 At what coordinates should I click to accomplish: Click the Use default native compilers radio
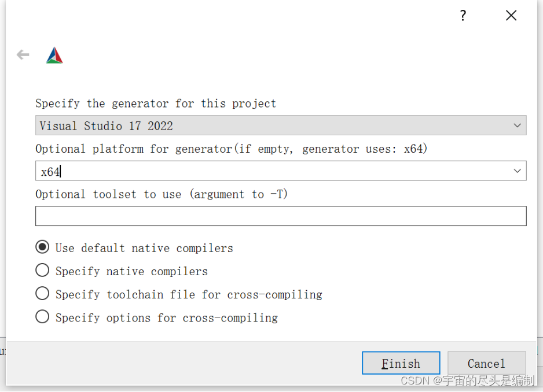[x=42, y=247]
